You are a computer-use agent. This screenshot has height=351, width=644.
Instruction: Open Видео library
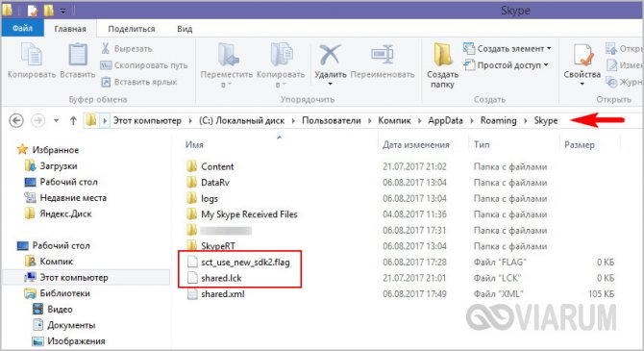pyautogui.click(x=60, y=309)
